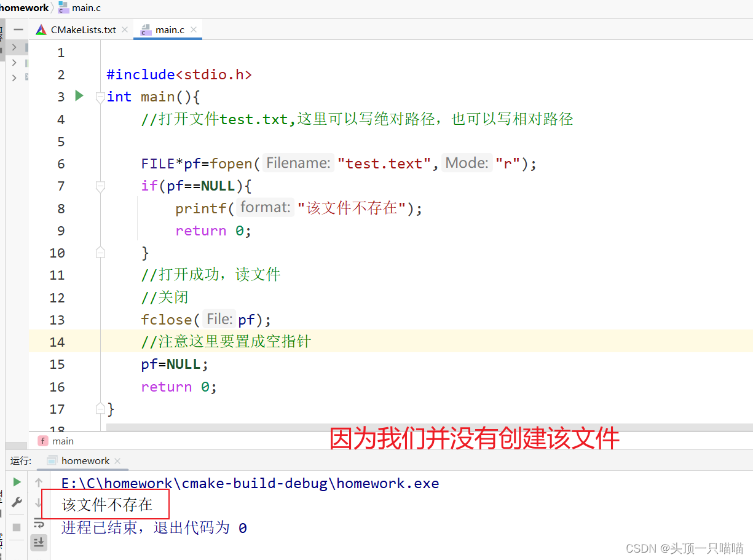Click return 0; on line 16
Image resolution: width=753 pixels, height=560 pixels.
(179, 387)
